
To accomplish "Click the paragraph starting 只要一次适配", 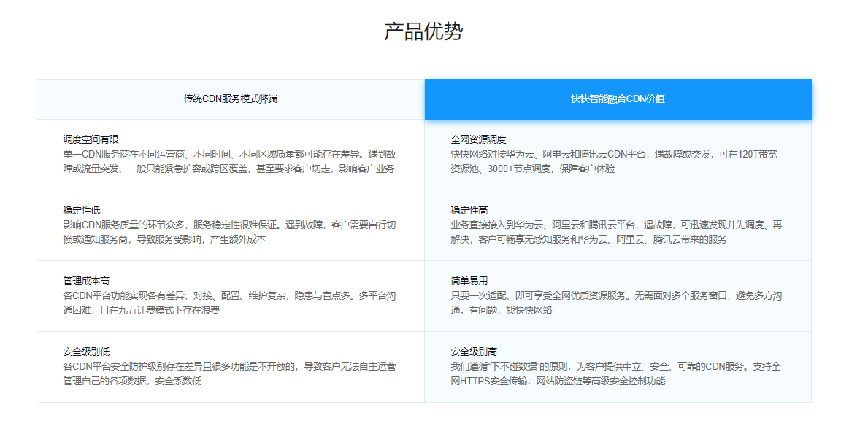I will tap(617, 303).
